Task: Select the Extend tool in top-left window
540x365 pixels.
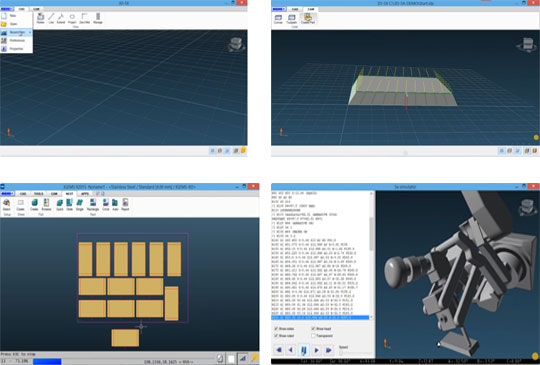Action: pos(61,19)
